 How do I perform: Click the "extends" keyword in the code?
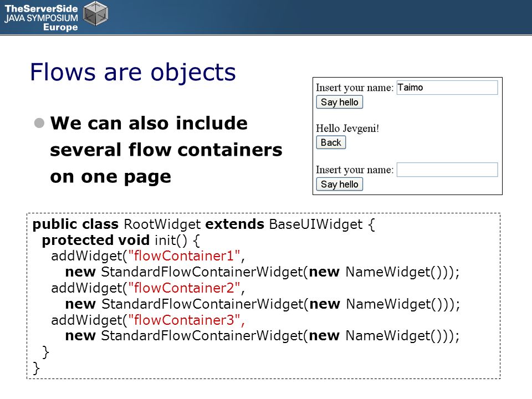tap(235, 224)
